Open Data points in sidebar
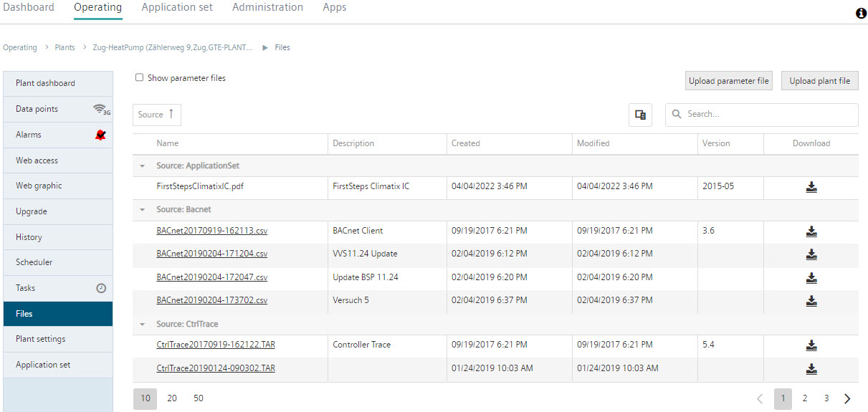Image resolution: width=868 pixels, height=412 pixels. pyautogui.click(x=58, y=109)
